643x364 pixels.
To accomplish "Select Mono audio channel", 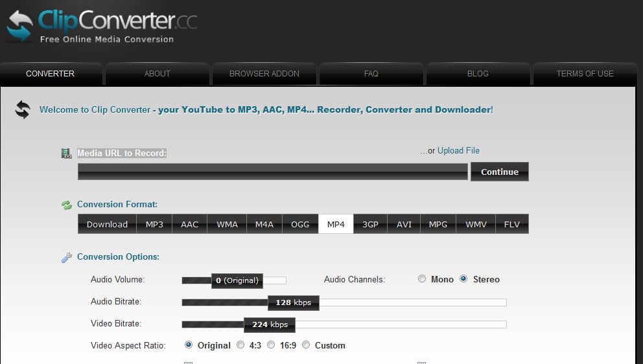I will (x=422, y=279).
